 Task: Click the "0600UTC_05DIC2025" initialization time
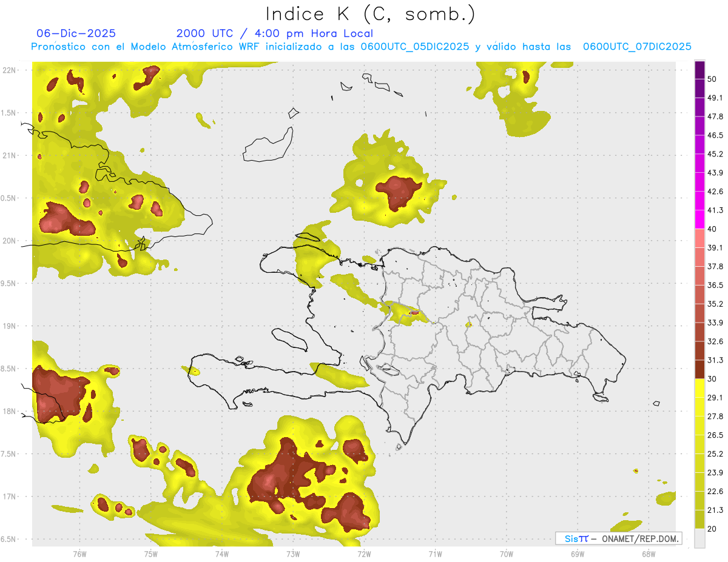point(415,47)
